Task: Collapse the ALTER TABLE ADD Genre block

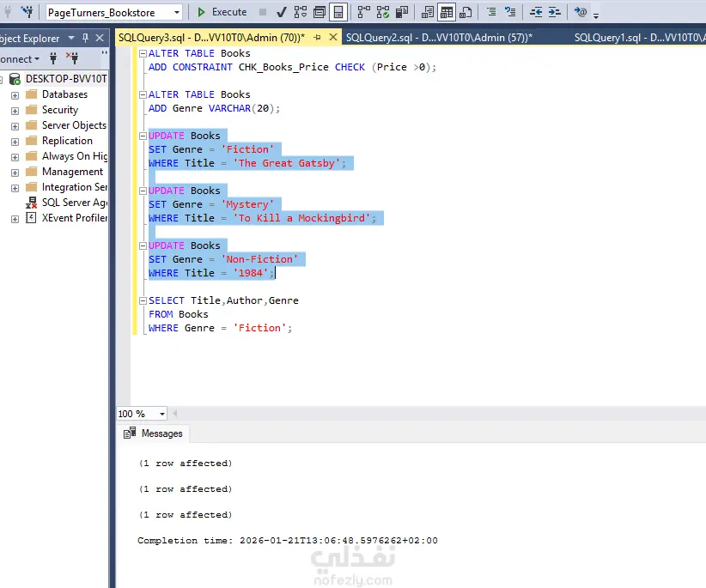Action: click(x=143, y=95)
